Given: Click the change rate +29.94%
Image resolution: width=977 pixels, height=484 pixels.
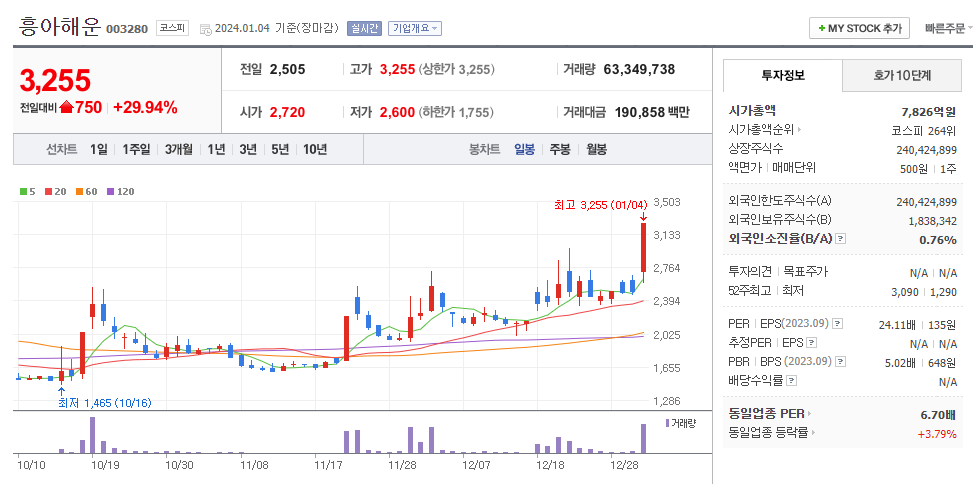Looking at the screenshot, I should coord(145,108).
